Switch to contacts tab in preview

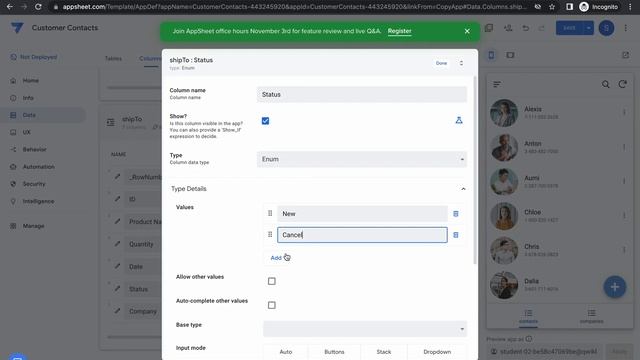(528, 316)
